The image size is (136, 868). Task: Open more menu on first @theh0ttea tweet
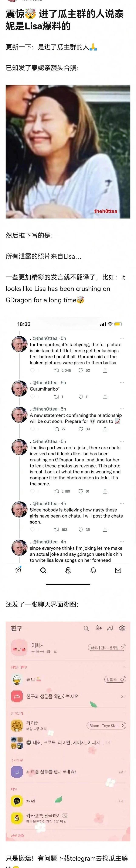pyautogui.click(x=122, y=338)
